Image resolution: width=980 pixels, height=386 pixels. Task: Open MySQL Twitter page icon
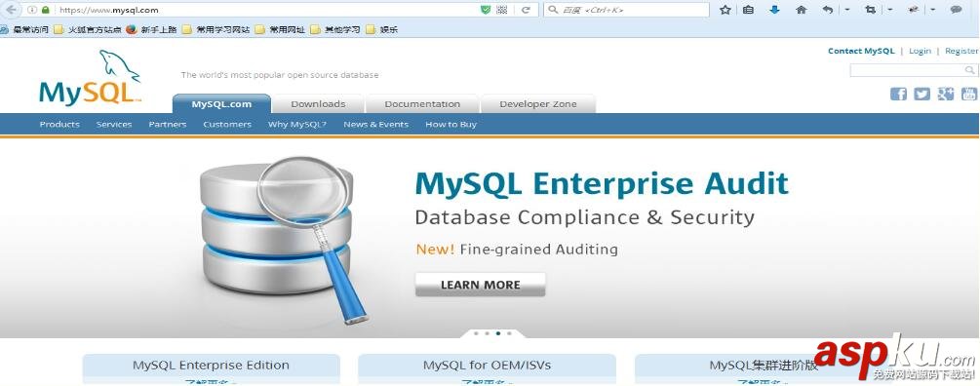[921, 95]
